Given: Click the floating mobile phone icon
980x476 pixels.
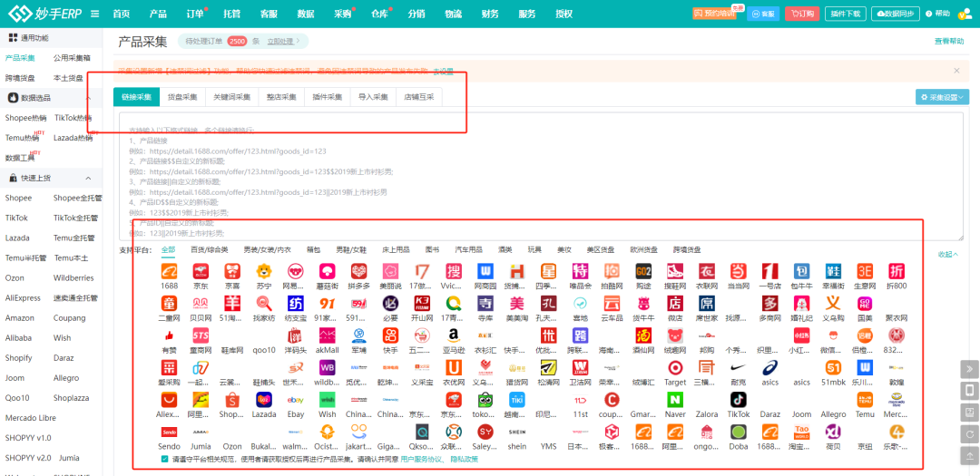Looking at the screenshot, I should pyautogui.click(x=969, y=391).
